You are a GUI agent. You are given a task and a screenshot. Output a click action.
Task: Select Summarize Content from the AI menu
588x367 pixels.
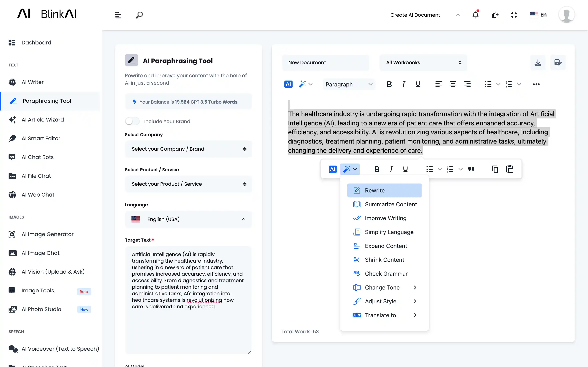[390, 204]
